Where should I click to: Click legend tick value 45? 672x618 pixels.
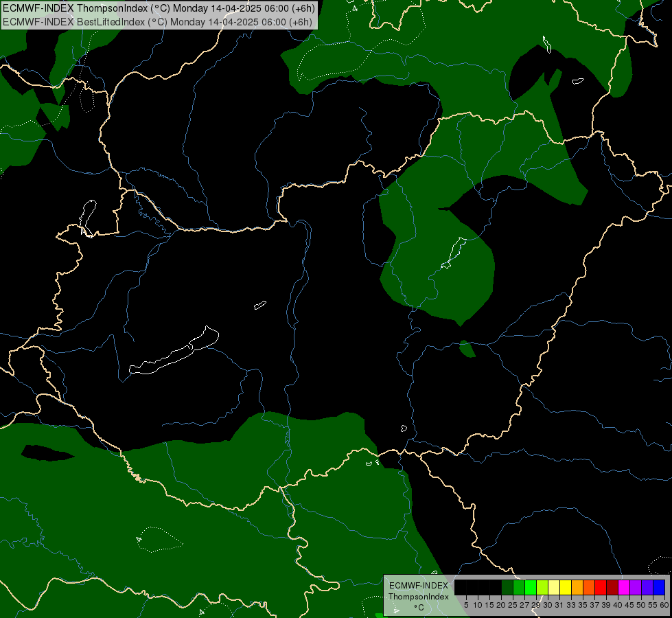click(x=629, y=605)
